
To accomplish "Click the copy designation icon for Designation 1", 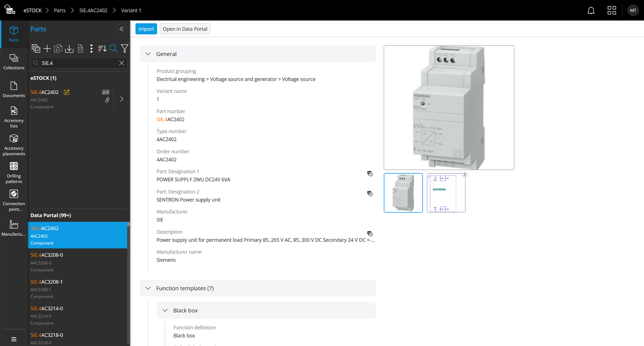I will tap(370, 173).
